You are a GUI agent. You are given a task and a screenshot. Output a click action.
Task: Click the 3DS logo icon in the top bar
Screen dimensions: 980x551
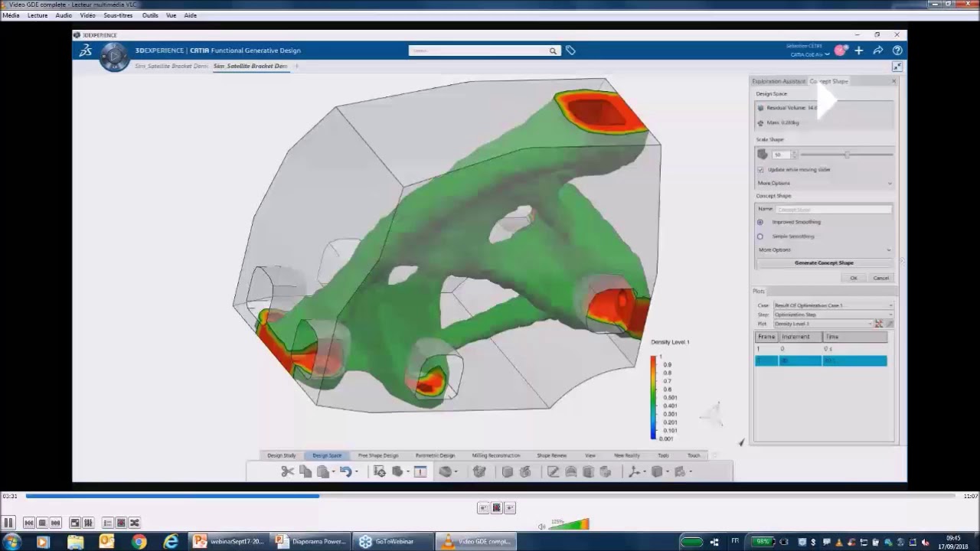pyautogui.click(x=86, y=51)
